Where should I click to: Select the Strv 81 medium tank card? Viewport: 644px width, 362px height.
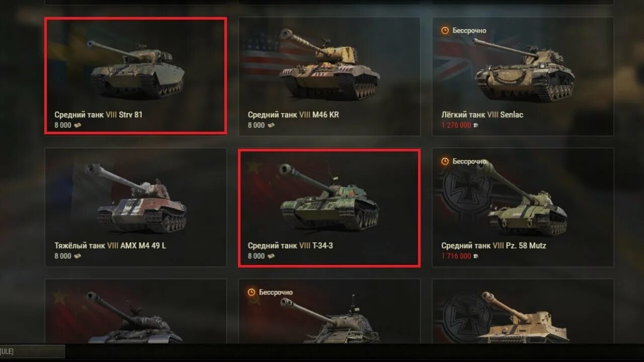(x=136, y=76)
